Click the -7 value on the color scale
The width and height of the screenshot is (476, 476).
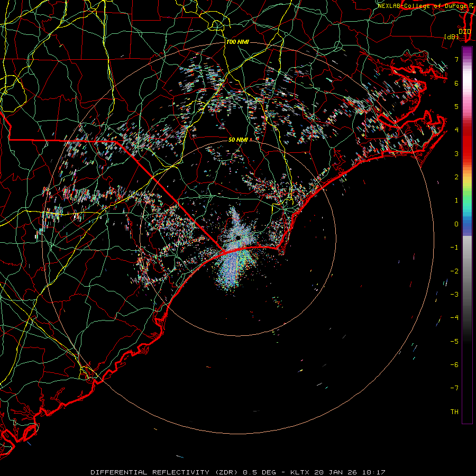[454, 388]
